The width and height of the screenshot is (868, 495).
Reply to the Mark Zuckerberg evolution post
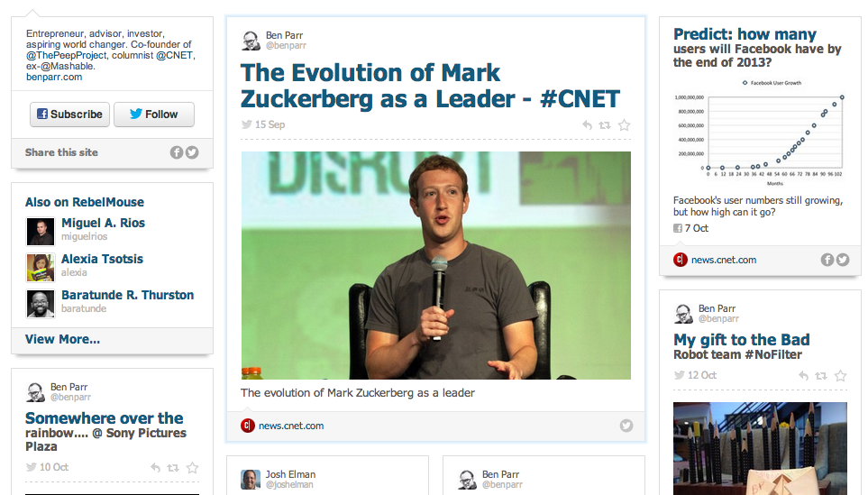click(x=587, y=125)
